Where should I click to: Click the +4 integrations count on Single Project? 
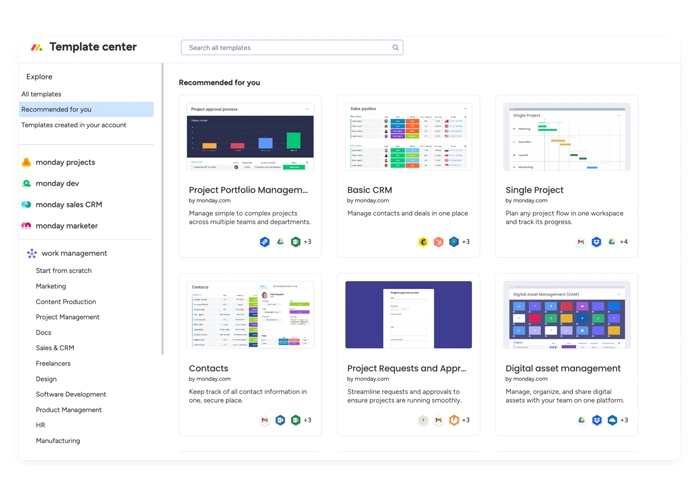pyautogui.click(x=624, y=242)
